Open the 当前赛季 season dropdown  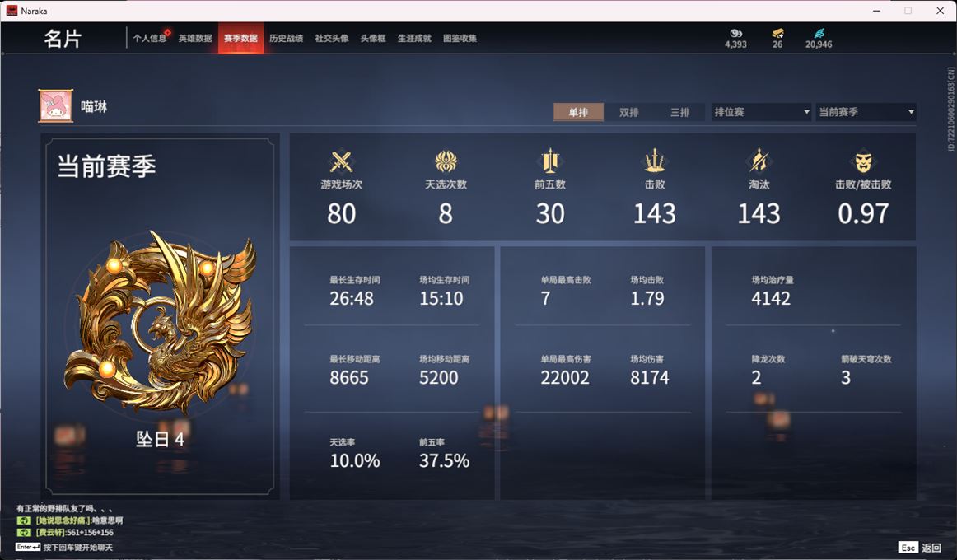pyautogui.click(x=866, y=112)
